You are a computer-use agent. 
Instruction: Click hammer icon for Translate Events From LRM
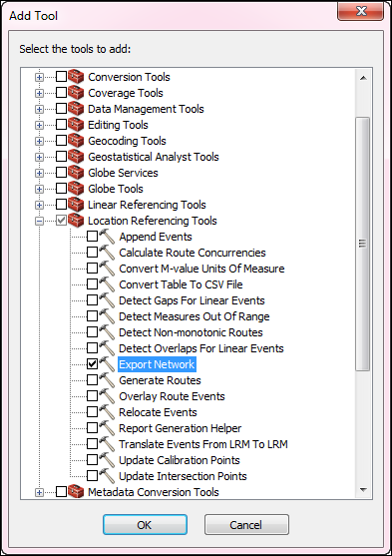point(107,443)
